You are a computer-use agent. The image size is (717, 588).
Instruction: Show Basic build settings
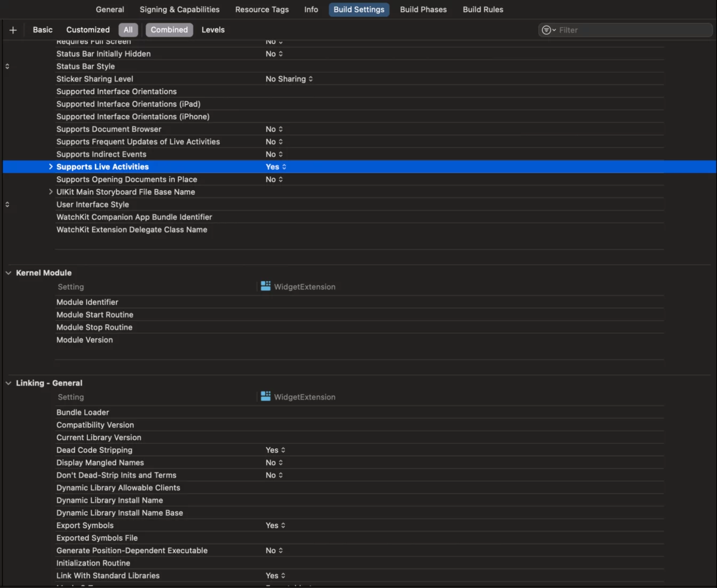pyautogui.click(x=43, y=30)
